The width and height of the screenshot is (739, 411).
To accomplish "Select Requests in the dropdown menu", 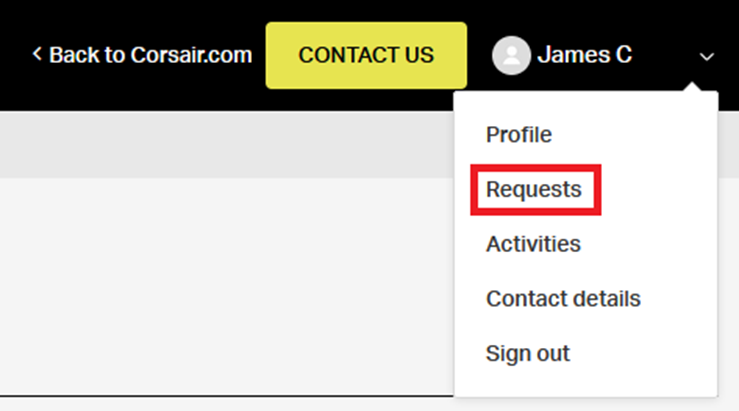I will tap(534, 189).
